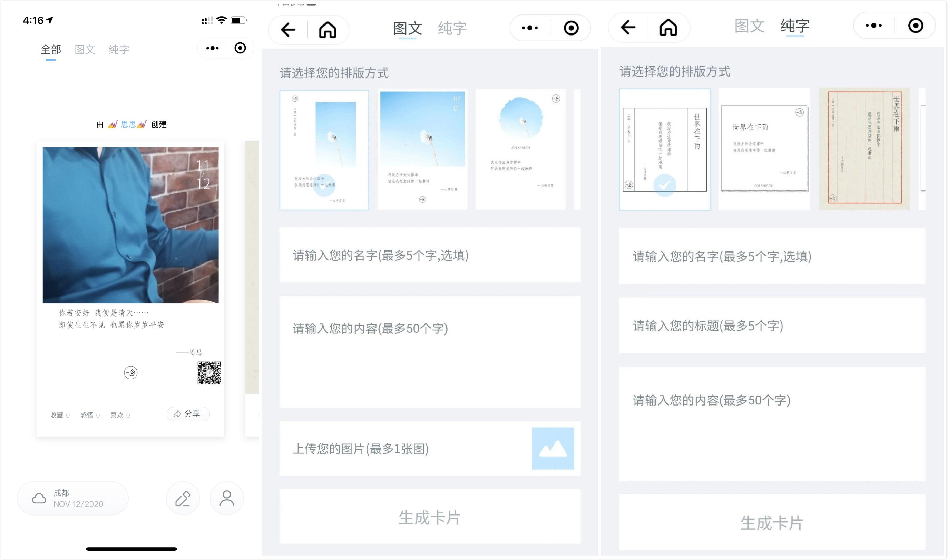948x560 pixels.
Task: Click 感悟 0 on the card
Action: click(x=90, y=415)
